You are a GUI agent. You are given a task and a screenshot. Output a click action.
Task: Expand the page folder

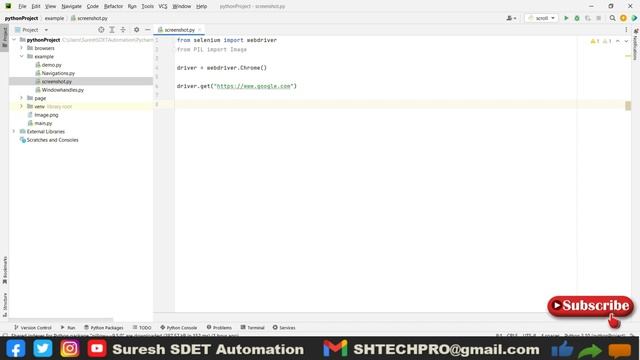22,98
